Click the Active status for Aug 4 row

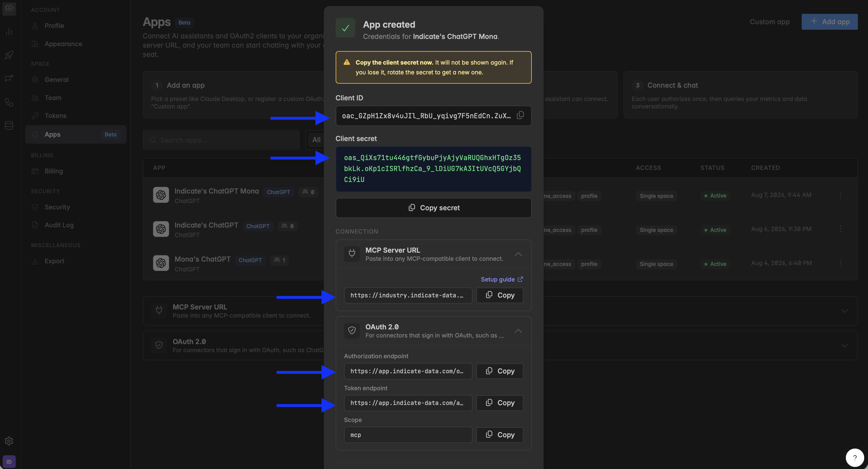tap(715, 264)
